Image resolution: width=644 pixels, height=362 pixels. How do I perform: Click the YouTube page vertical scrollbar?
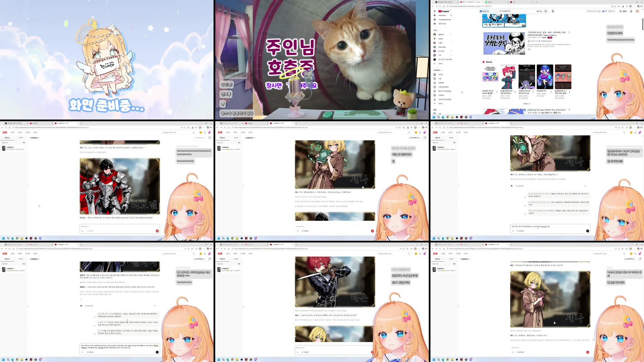tap(642, 24)
